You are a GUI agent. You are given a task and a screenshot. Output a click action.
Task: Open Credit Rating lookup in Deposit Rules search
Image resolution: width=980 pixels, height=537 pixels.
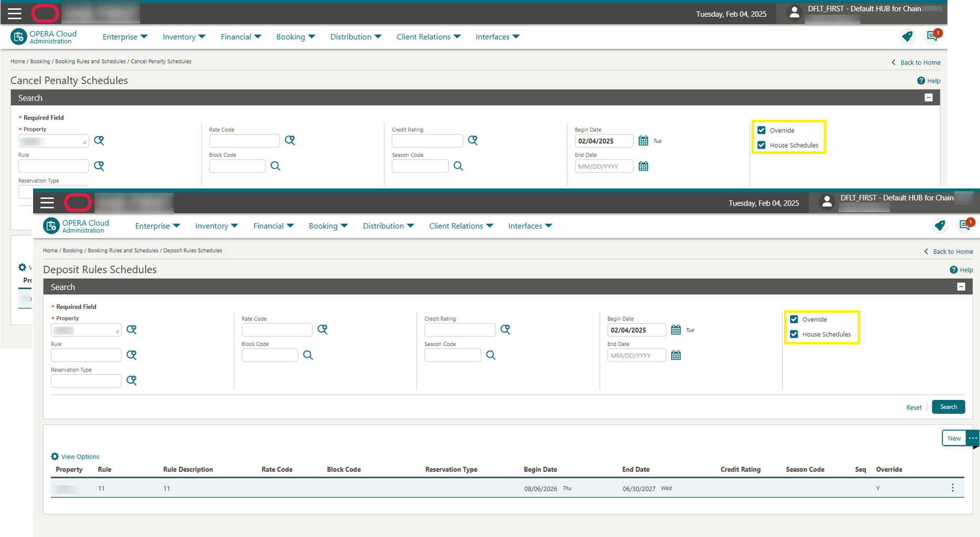[x=505, y=329]
